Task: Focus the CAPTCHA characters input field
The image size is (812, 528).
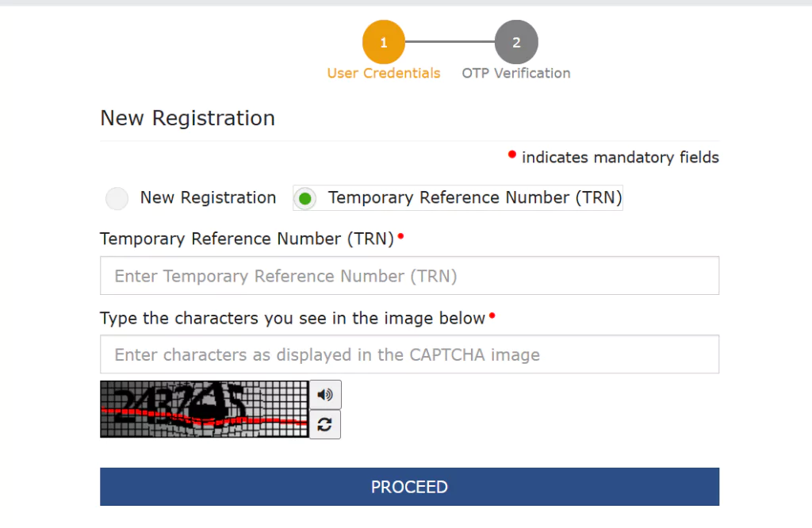Action: [409, 354]
